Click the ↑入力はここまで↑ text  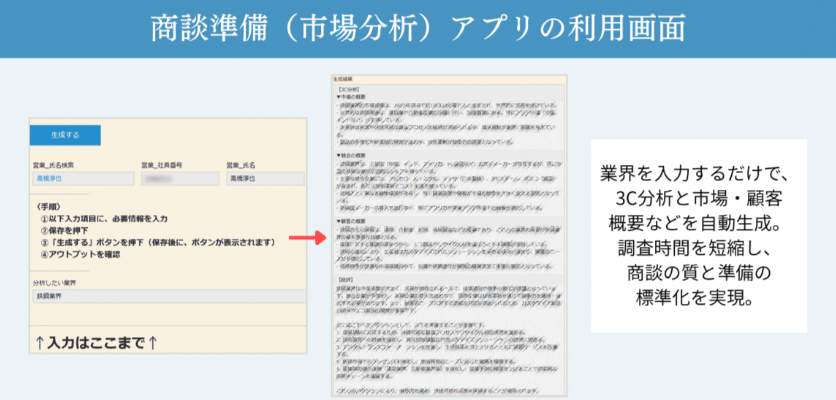[96, 344]
